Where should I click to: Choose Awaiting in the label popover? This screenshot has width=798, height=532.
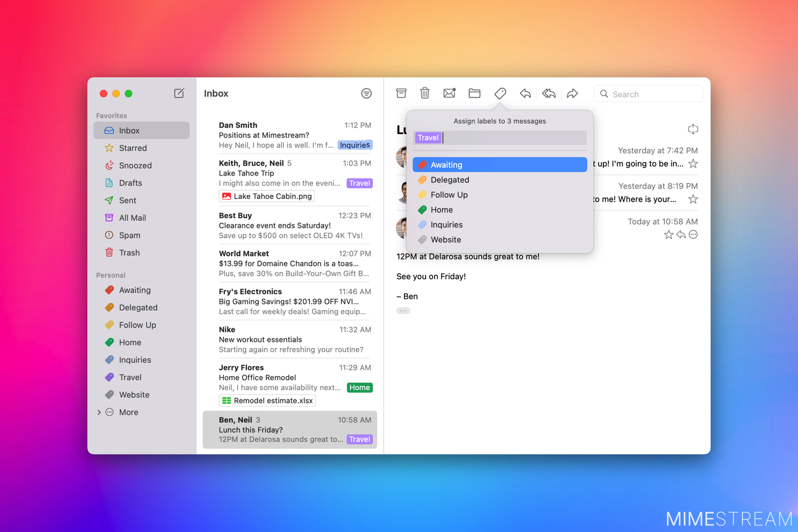500,165
